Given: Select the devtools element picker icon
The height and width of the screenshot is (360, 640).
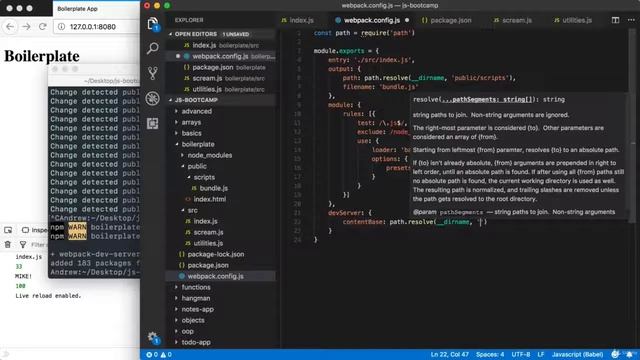Looking at the screenshot, I should (8, 230).
